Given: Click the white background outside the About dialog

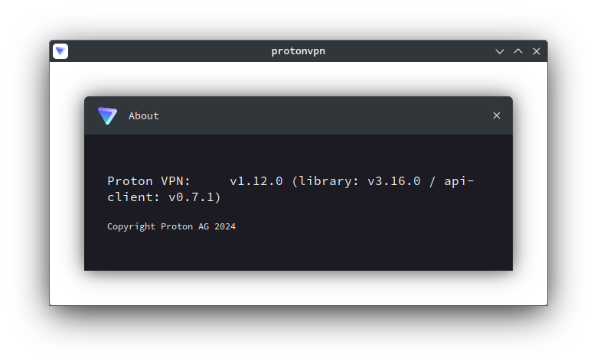Looking at the screenshot, I should [x=298, y=288].
